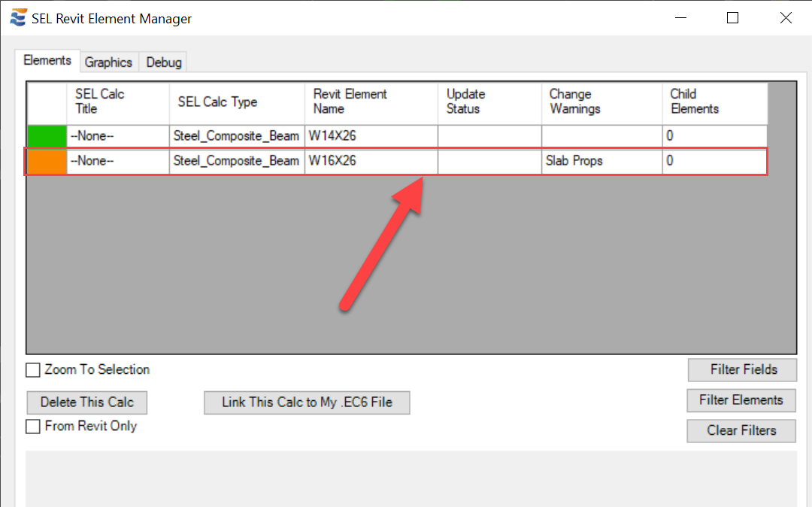Sort by SEL Calc Type column header

pos(237,102)
